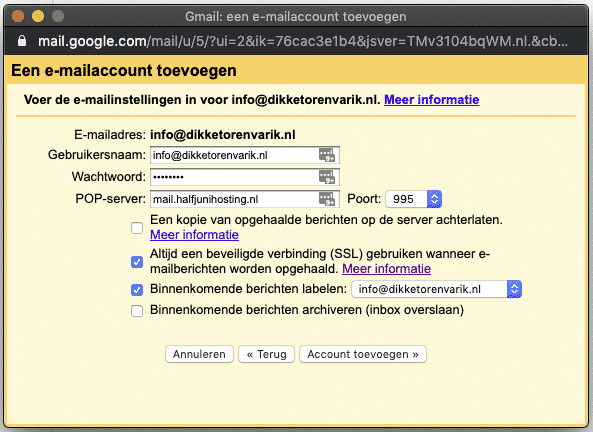Click the bold email address info@dikketorenvarik.nl
The width and height of the screenshot is (593, 432).
click(x=223, y=135)
